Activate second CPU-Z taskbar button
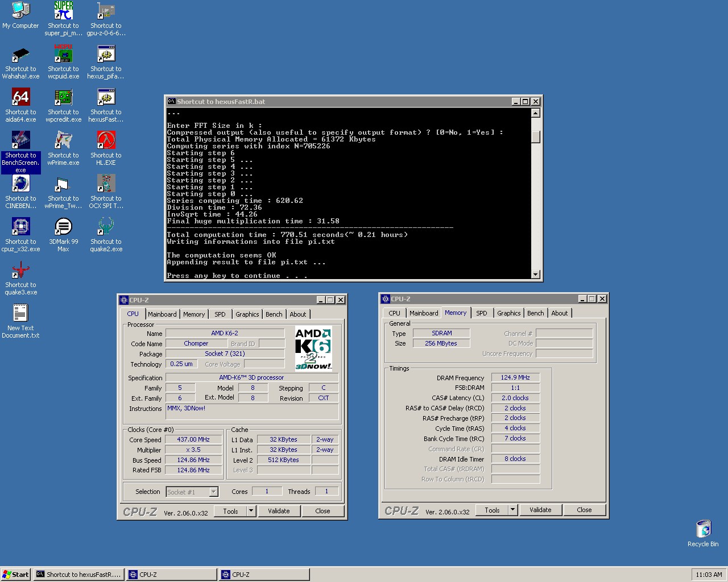The image size is (728, 582). click(264, 575)
